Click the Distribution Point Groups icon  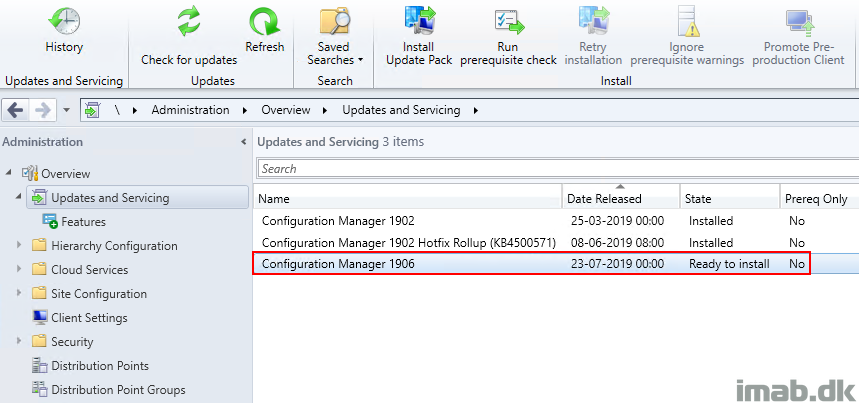pos(39,389)
